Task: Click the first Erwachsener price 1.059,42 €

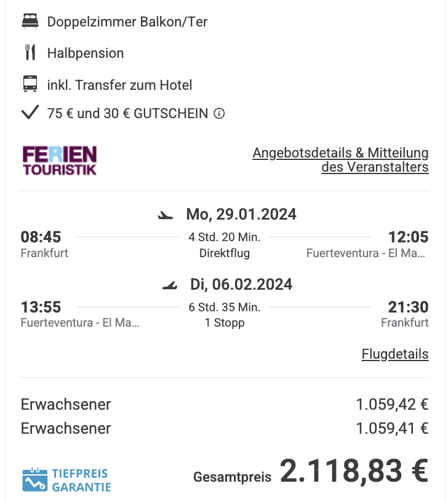Action: 392,404
